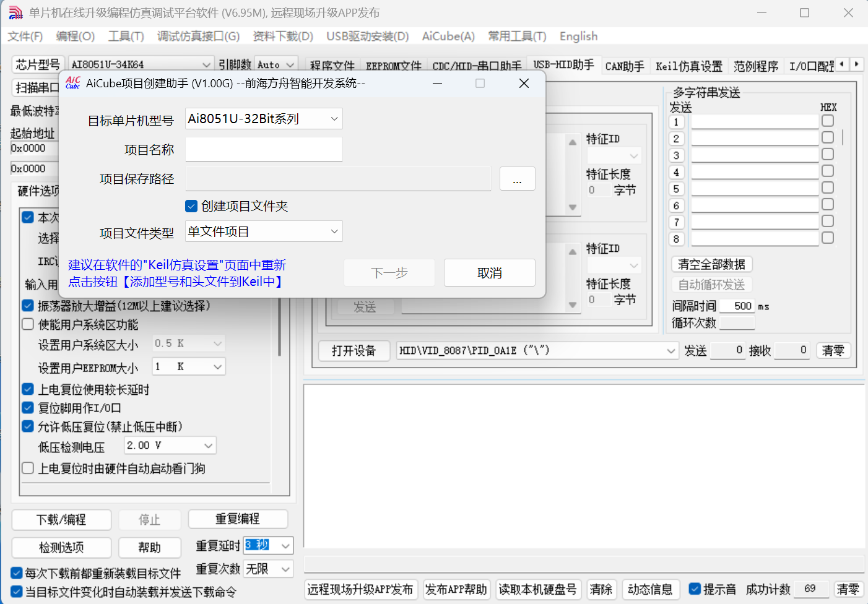This screenshot has height=604, width=868.
Task: Close the AiCube project creation dialog
Action: point(524,83)
